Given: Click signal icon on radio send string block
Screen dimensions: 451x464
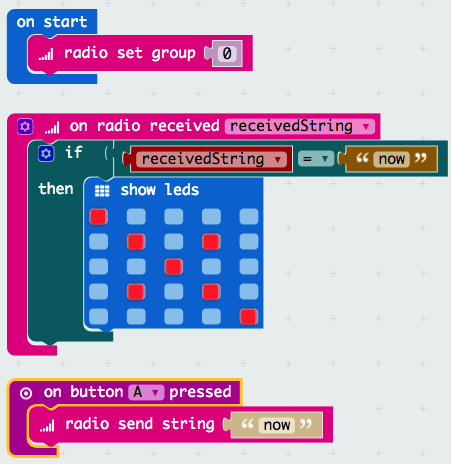Looking at the screenshot, I should tap(47, 426).
